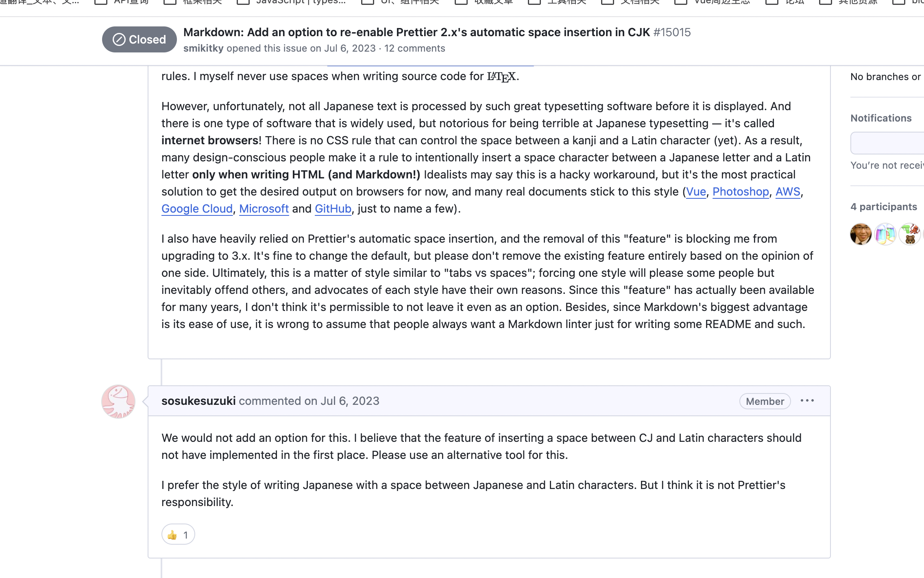The height and width of the screenshot is (578, 924).
Task: Click the sosukesuzuki comment's Jul 6, 2023 timestamp
Action: click(350, 401)
